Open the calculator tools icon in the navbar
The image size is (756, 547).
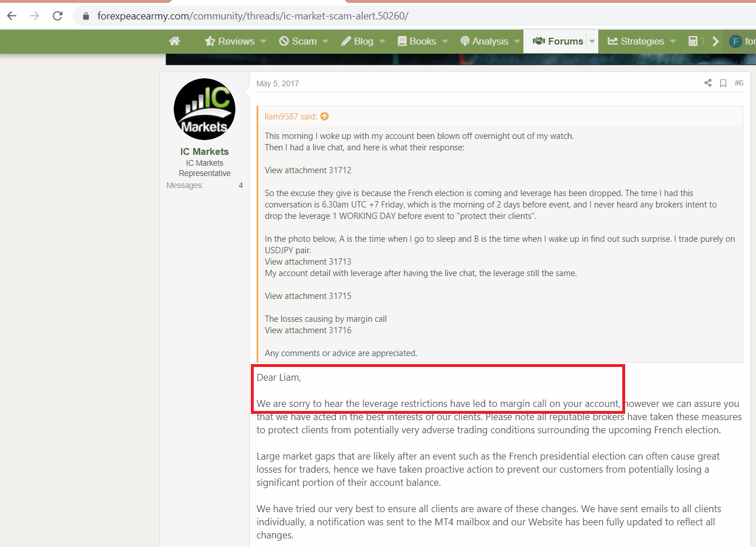693,41
